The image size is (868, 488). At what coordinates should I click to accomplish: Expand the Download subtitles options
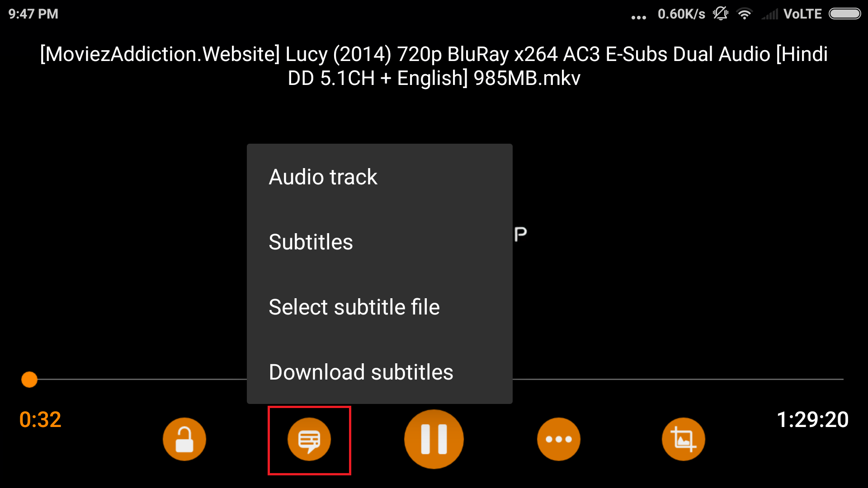click(361, 371)
